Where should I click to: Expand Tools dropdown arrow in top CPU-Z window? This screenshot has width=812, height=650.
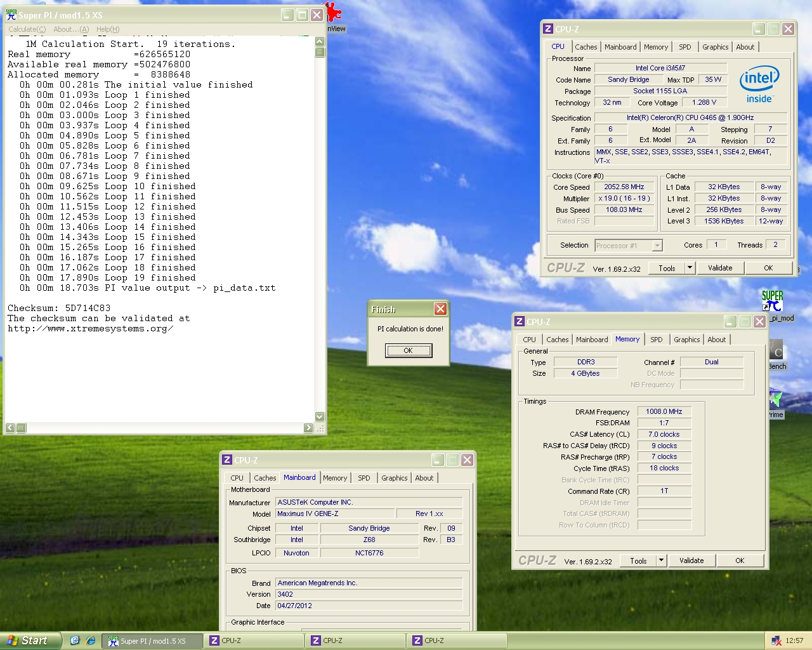pos(690,268)
